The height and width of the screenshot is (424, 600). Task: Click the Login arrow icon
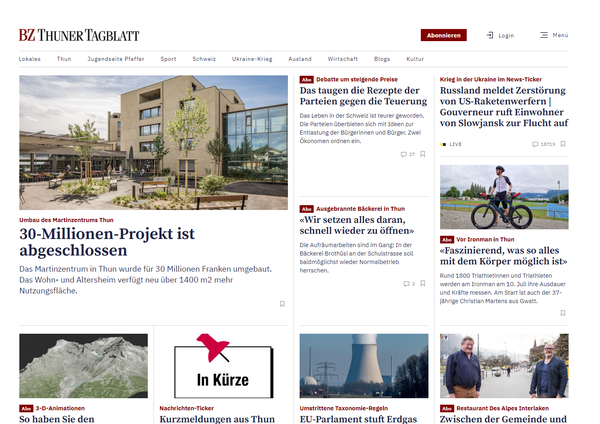click(490, 35)
